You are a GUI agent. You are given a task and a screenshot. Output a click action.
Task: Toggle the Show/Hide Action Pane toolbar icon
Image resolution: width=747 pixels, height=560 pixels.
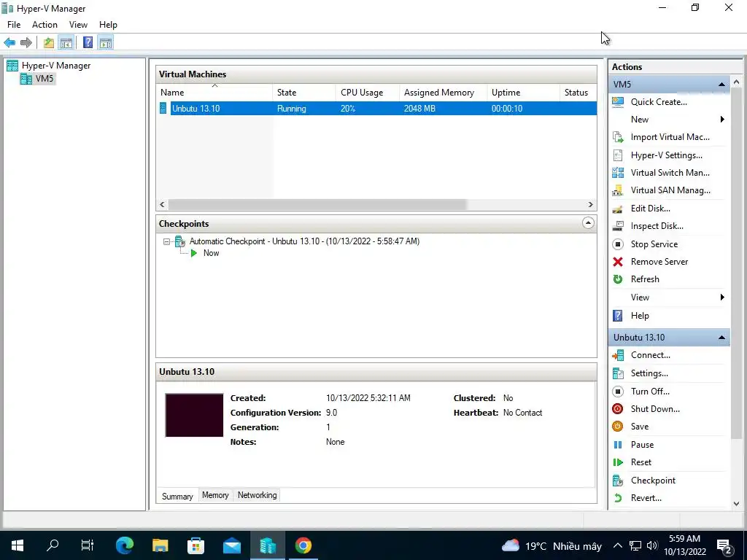pos(106,43)
